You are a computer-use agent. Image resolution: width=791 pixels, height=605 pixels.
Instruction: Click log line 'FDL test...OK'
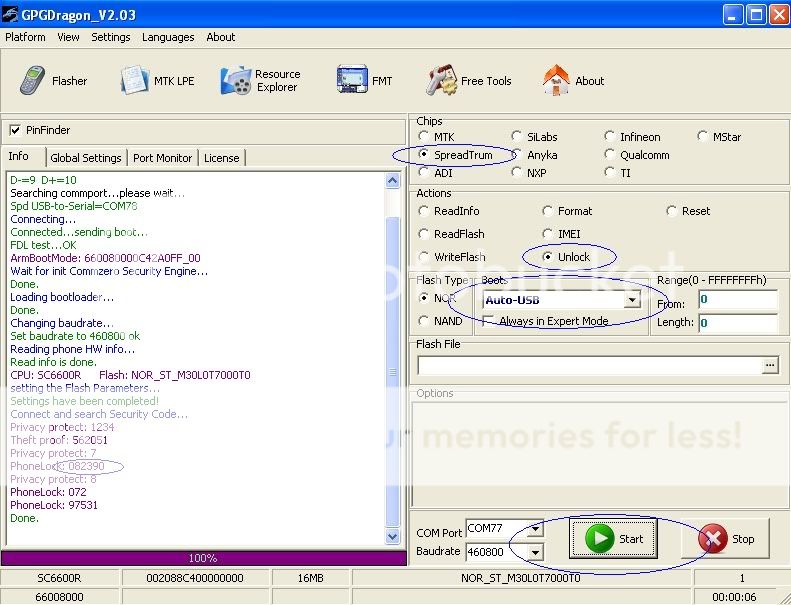[x=43, y=245]
